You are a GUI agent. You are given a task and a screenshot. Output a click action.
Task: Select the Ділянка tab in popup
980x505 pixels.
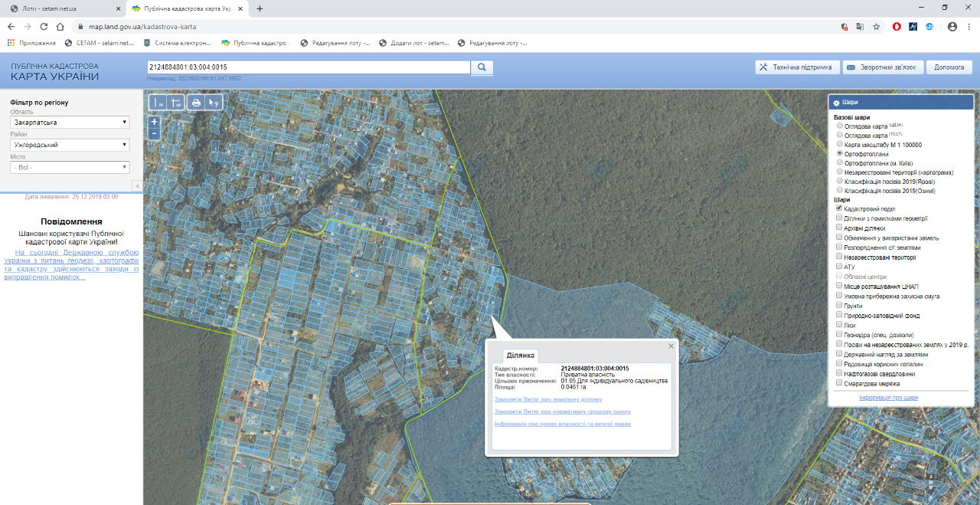pyautogui.click(x=520, y=356)
